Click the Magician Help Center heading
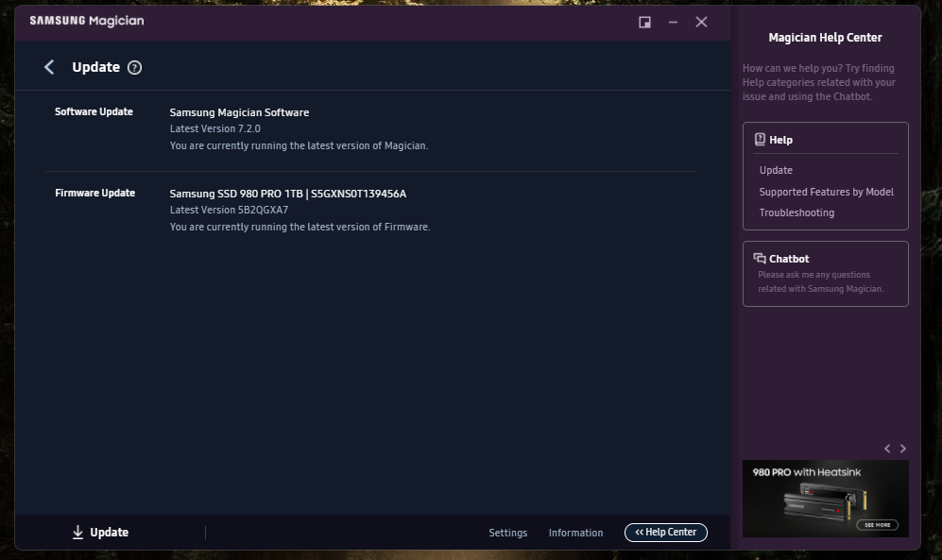This screenshot has width=942, height=560. click(x=826, y=38)
